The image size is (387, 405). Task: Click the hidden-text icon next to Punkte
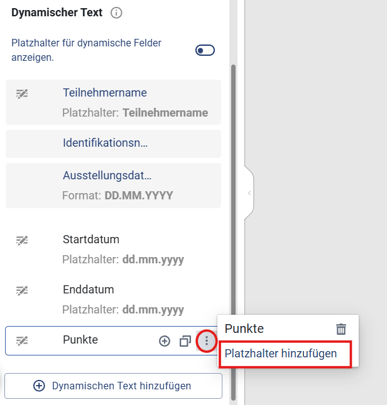point(22,341)
